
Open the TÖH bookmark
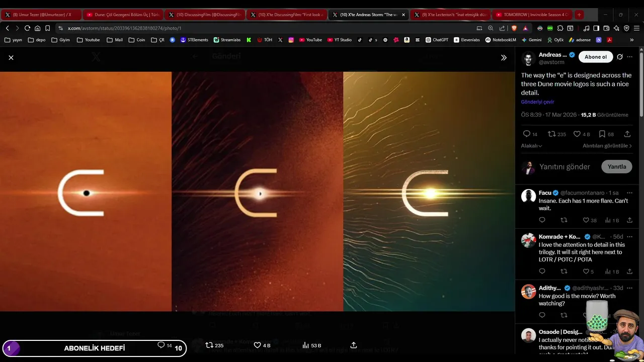(x=265, y=40)
